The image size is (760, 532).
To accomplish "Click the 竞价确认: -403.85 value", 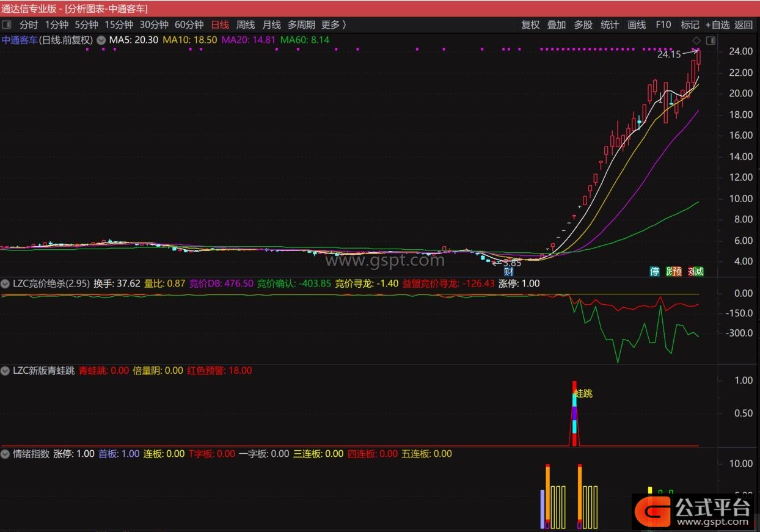I will [294, 284].
